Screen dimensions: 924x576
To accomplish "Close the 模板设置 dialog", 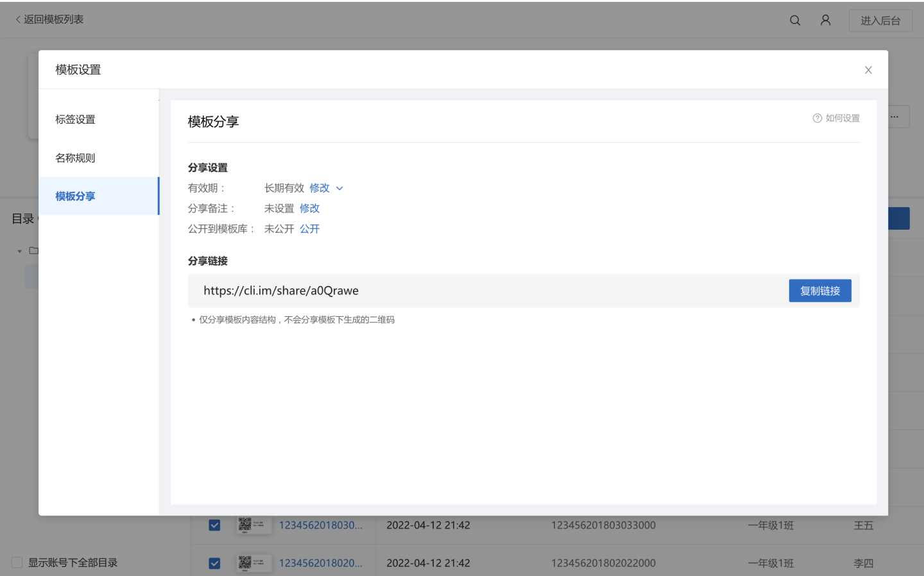I will tap(868, 70).
